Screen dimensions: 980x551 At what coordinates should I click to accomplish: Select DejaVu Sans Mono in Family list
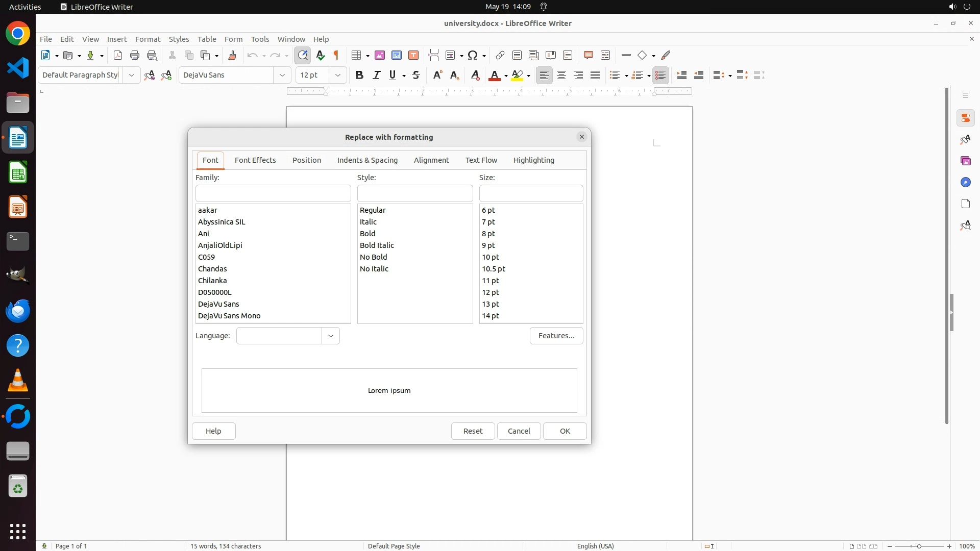click(229, 316)
